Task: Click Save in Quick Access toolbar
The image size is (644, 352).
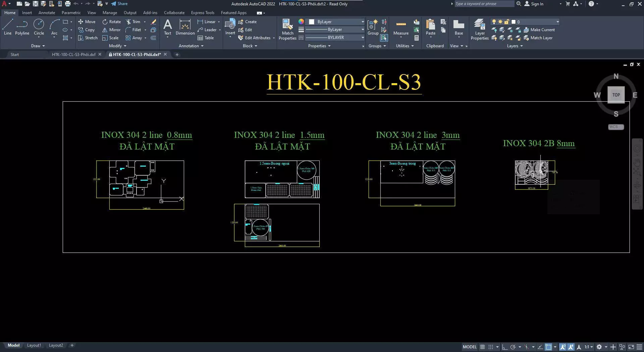Action: click(x=35, y=4)
